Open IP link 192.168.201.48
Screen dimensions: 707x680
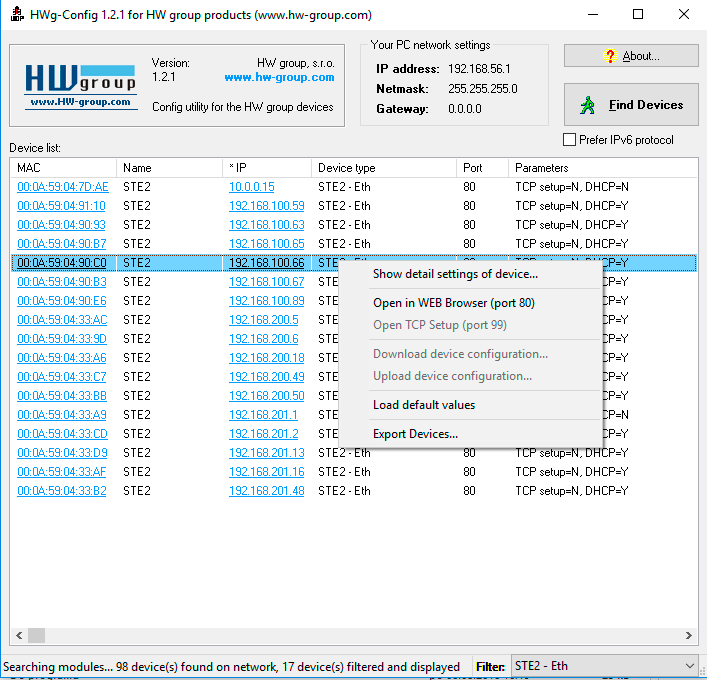coord(266,491)
